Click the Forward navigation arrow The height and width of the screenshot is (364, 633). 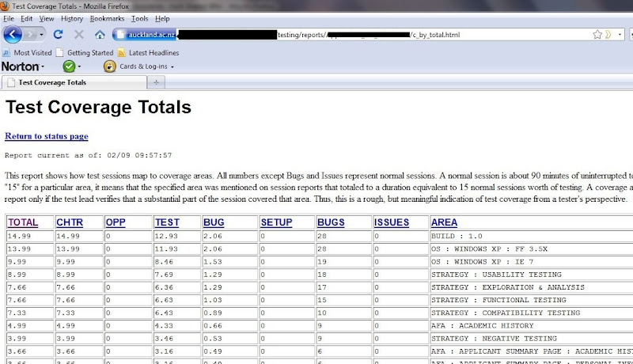(30, 35)
